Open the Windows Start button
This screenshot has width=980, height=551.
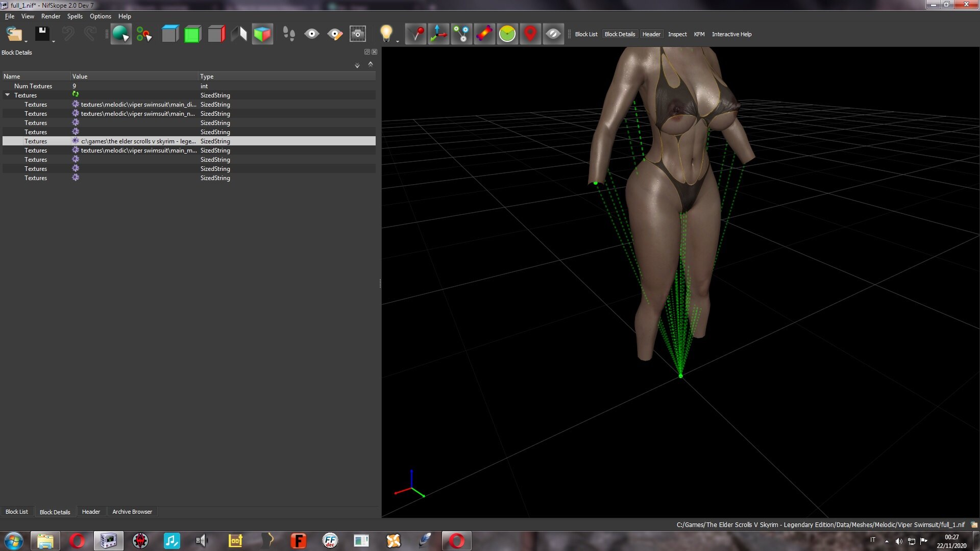[14, 541]
